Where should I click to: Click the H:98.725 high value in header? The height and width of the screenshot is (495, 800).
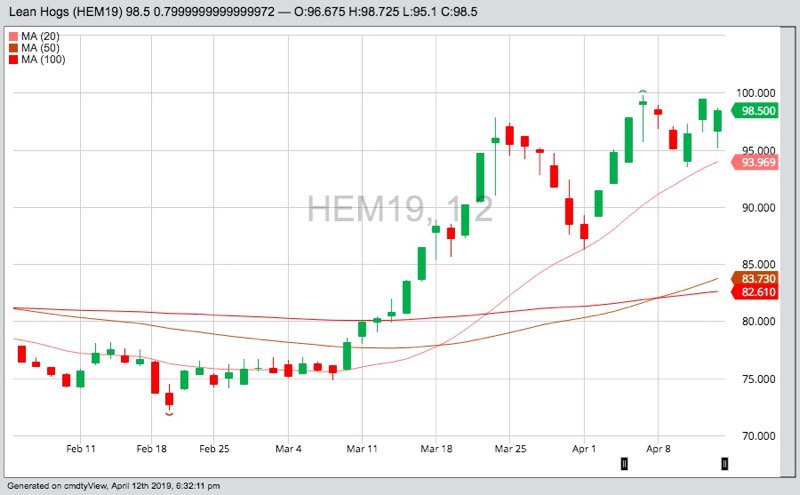[374, 11]
